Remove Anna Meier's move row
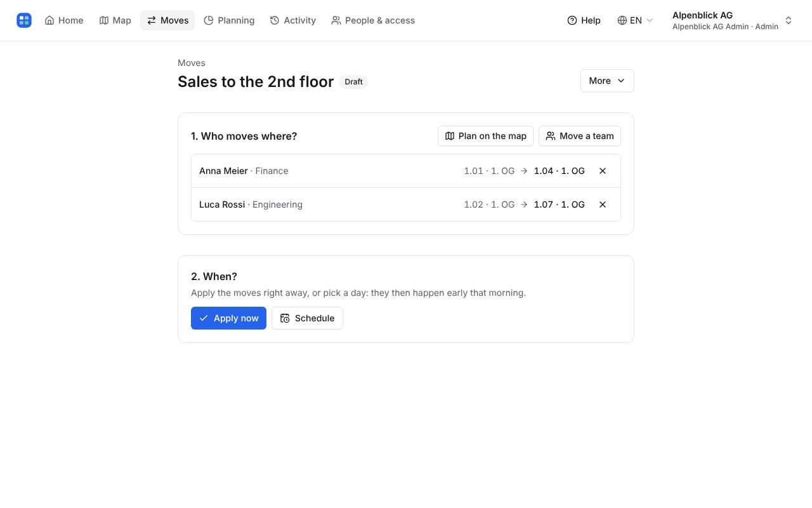812x508 pixels. [603, 171]
